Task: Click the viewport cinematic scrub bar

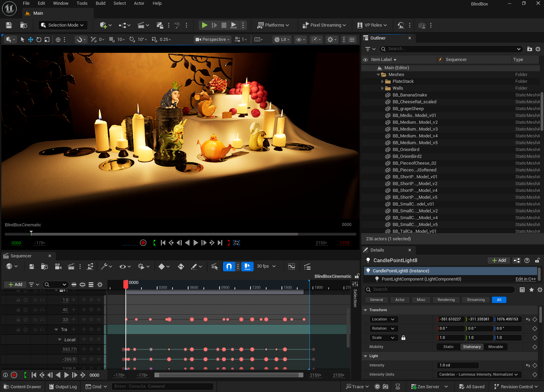Action: [x=180, y=234]
